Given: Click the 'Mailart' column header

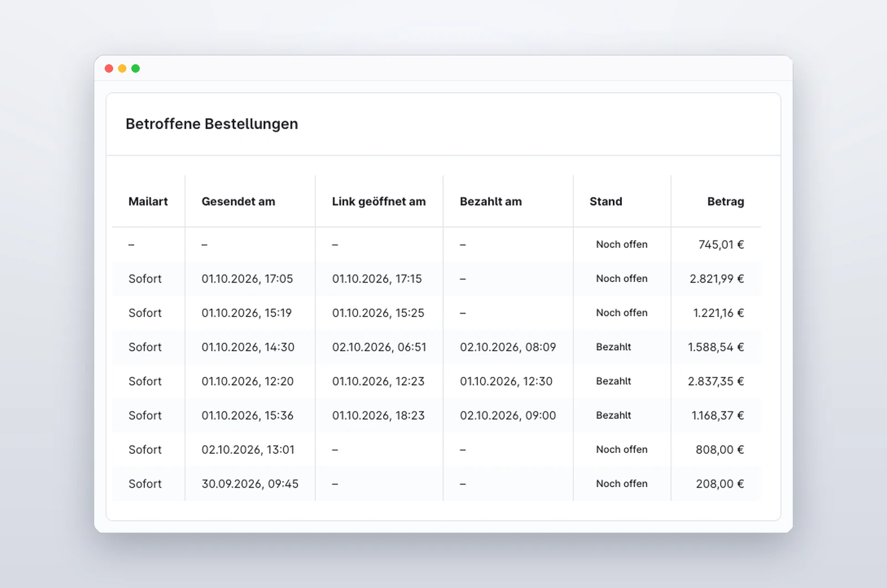Looking at the screenshot, I should click(x=148, y=202).
